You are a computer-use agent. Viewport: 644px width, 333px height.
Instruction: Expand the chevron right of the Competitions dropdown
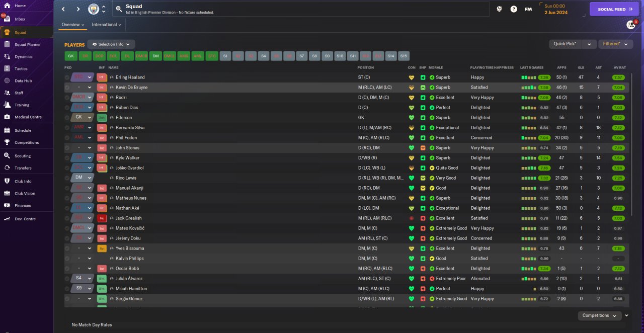pos(626,316)
